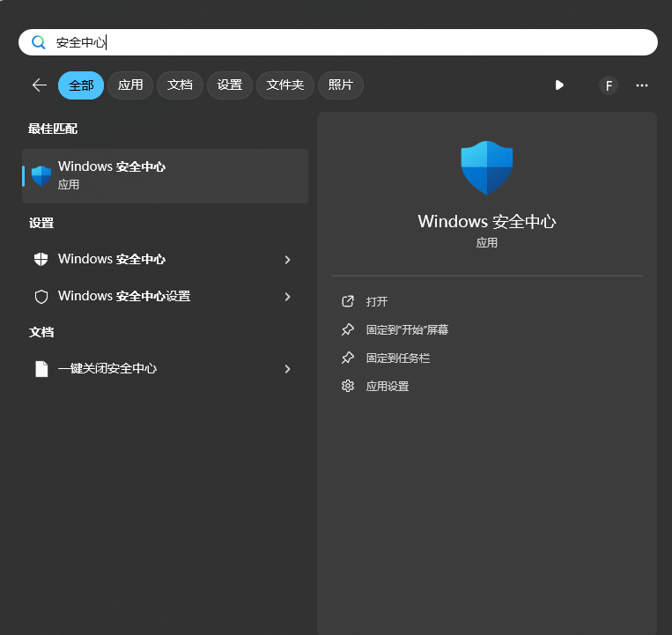Click the 固定到任务栏 pin icon
672x635 pixels.
[348, 358]
